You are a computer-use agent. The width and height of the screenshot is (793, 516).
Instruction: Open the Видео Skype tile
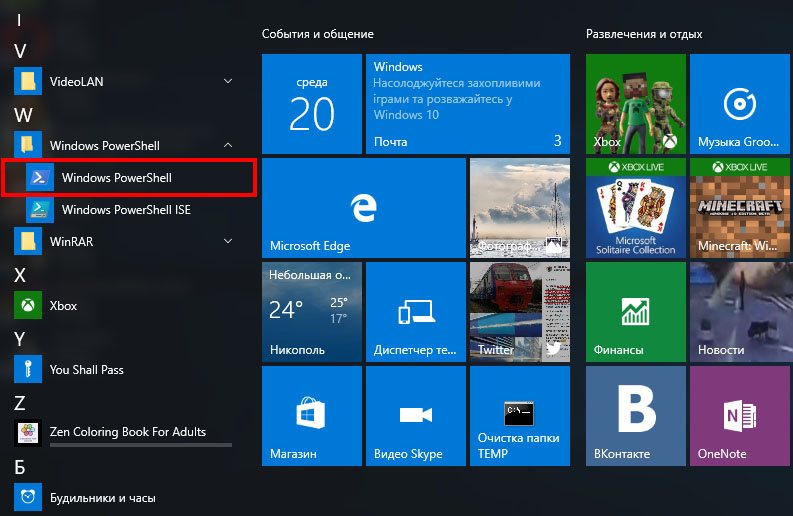pyautogui.click(x=416, y=416)
